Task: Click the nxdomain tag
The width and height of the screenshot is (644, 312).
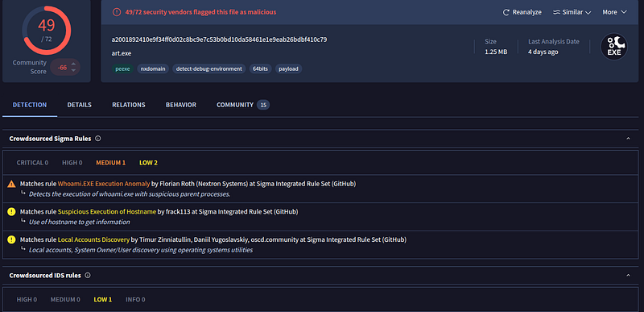Action: [x=153, y=69]
